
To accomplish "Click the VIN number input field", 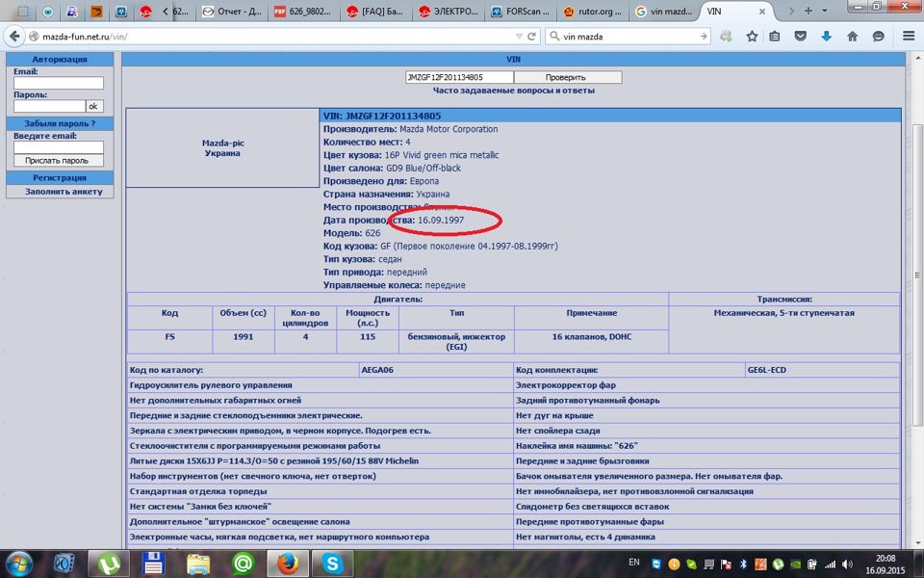I will tap(459, 77).
